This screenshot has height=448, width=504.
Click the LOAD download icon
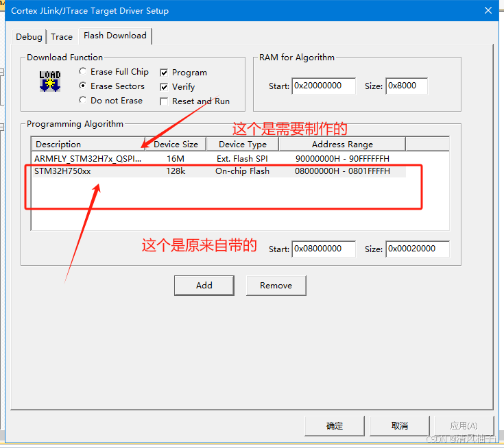pos(50,82)
